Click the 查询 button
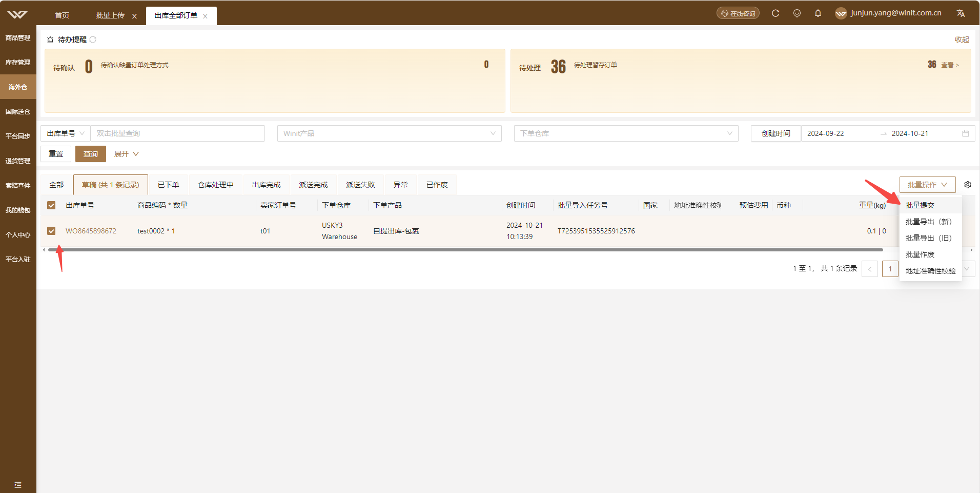This screenshot has height=493, width=980. coord(91,154)
